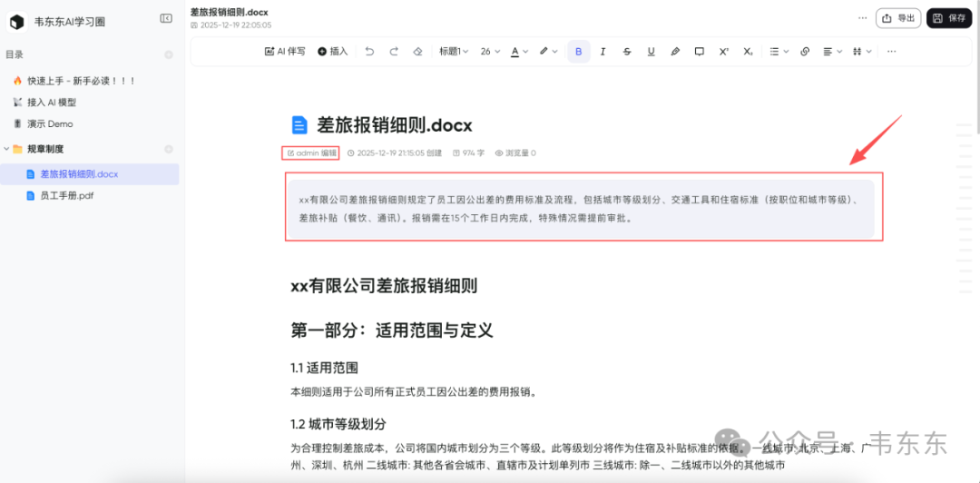The height and width of the screenshot is (483, 980).
Task: Open 演示 Demo page
Action: [x=44, y=123]
